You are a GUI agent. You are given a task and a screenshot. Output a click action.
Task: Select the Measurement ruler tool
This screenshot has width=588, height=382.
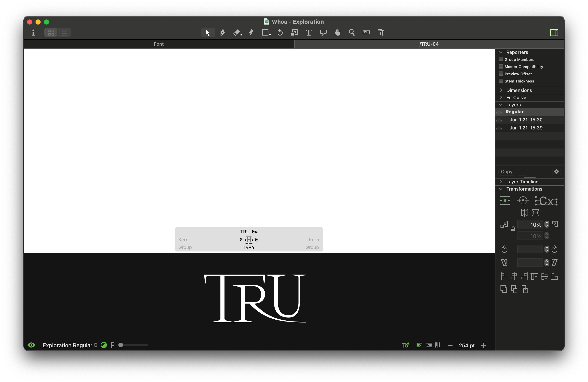tap(366, 32)
